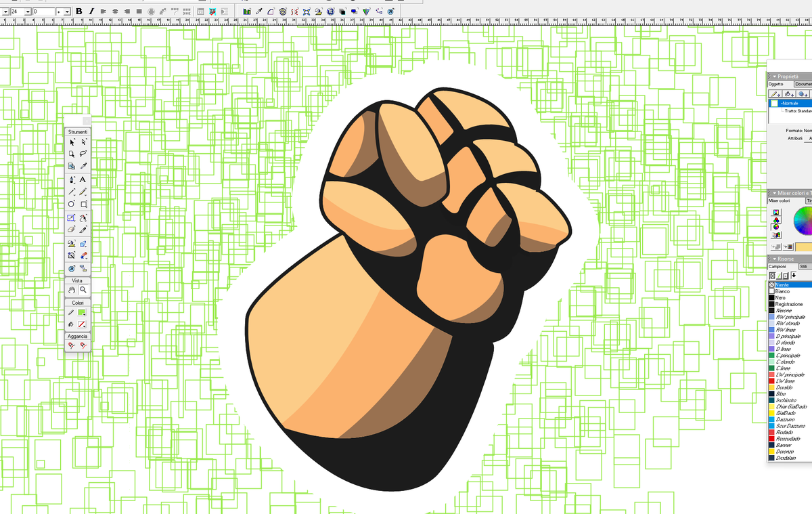Toggle bold text formatting
Screen dimensions: 812x514
tap(79, 12)
